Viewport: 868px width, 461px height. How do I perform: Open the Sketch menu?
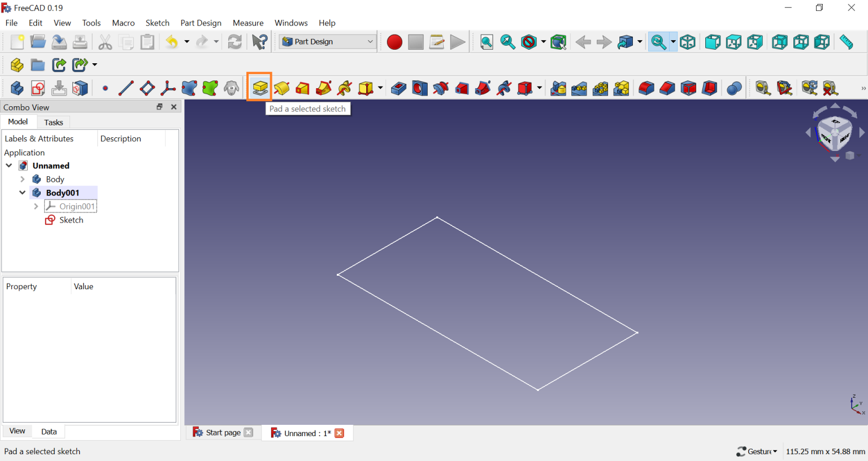click(x=157, y=23)
